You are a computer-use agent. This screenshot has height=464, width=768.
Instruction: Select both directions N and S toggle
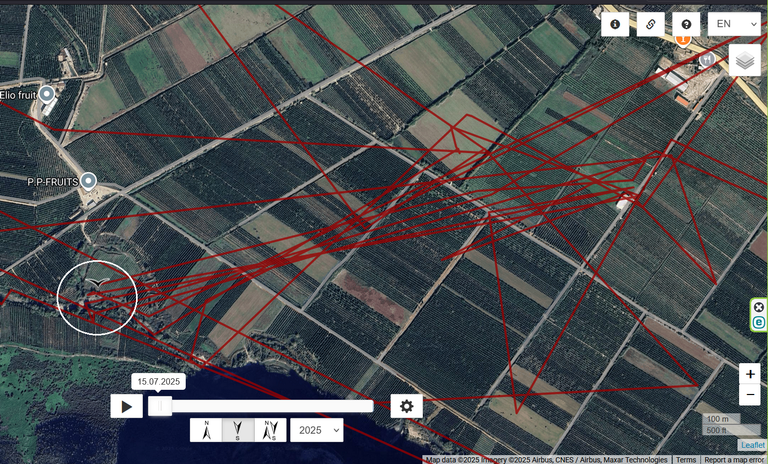pyautogui.click(x=270, y=430)
